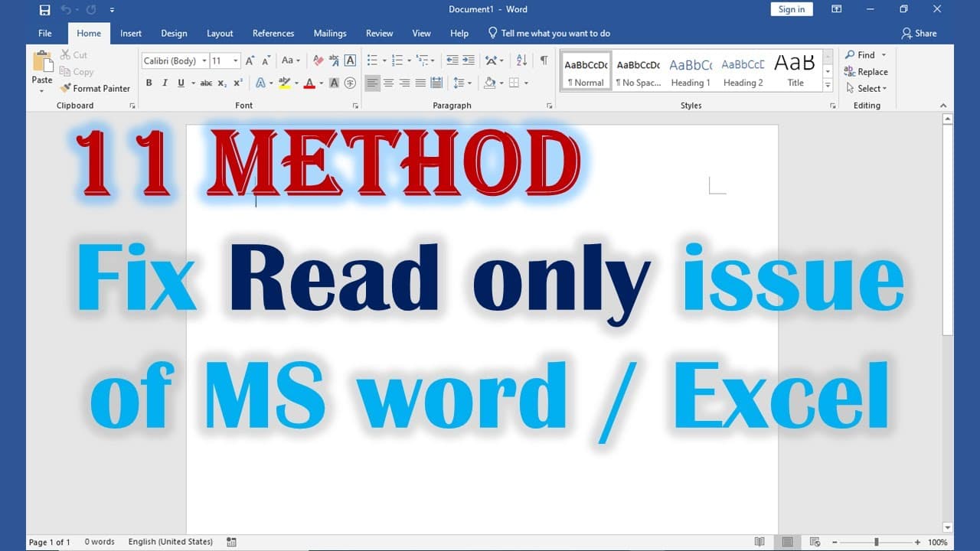Toggle Bold formatting
Screen dimensions: 980x551
coord(149,83)
